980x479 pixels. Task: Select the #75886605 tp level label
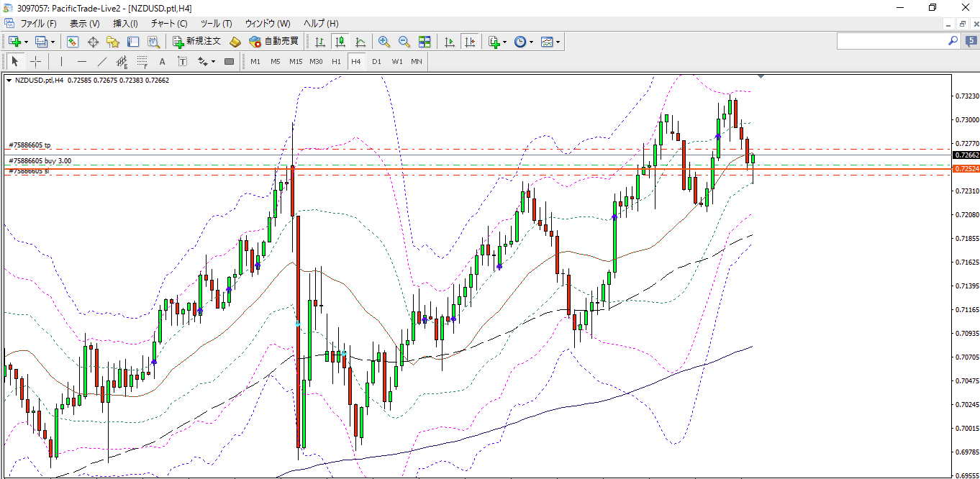[30, 145]
